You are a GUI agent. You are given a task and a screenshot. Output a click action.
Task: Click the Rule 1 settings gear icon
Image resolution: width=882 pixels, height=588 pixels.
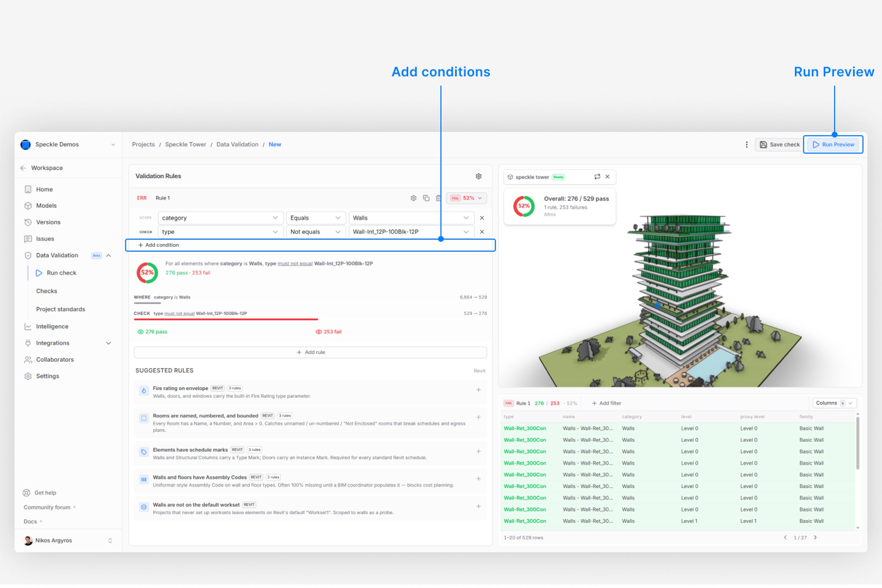coord(413,198)
